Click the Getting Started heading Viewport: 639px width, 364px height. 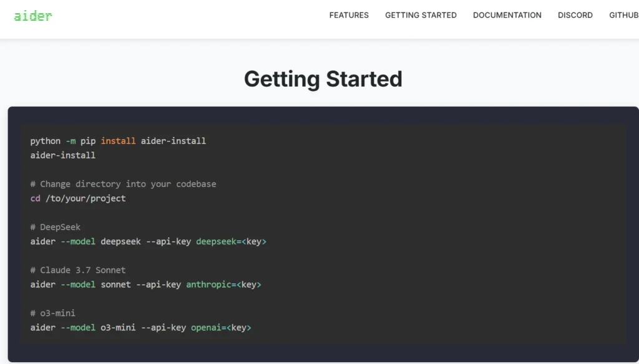coord(323,79)
